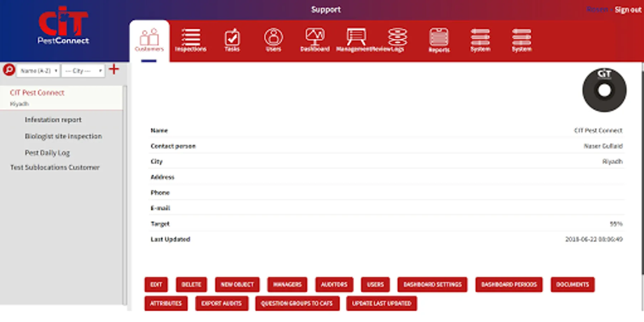Viewport: 644px width, 322px height.
Task: Open the Documents button
Action: (572, 284)
